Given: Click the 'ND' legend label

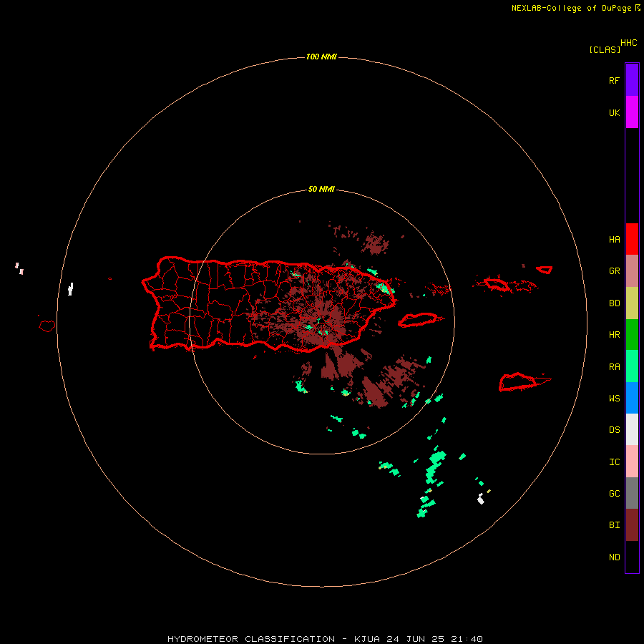Looking at the screenshot, I should (614, 557).
